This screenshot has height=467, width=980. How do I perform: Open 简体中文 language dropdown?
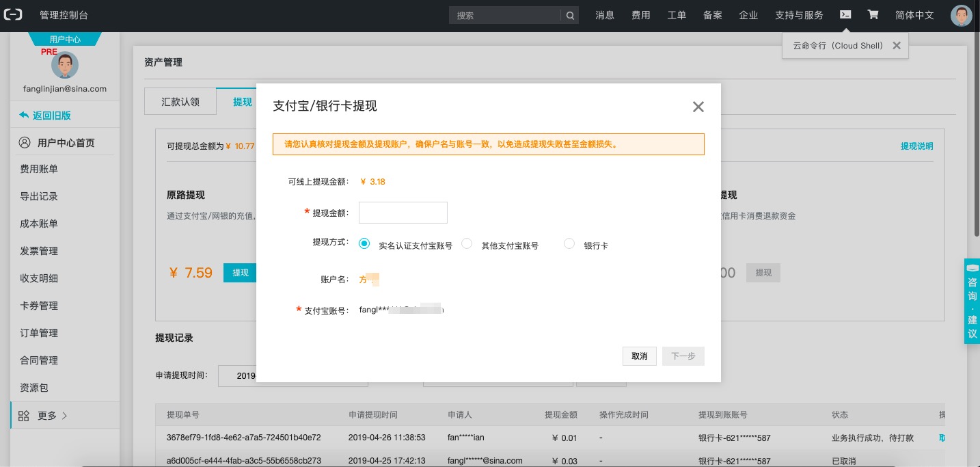pyautogui.click(x=914, y=15)
